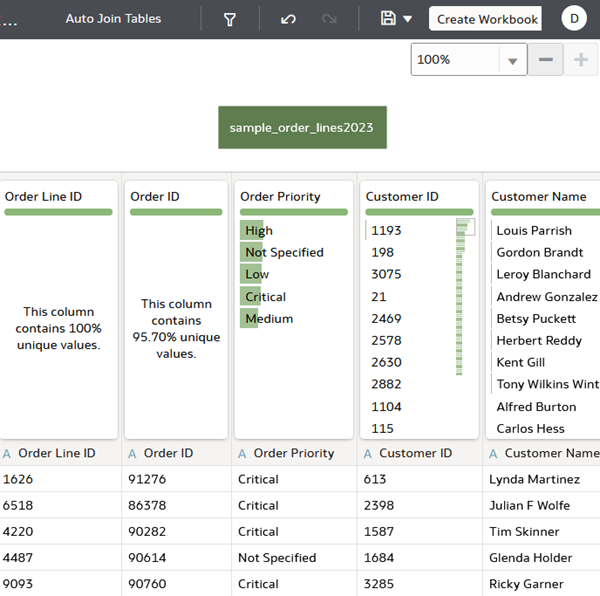
Task: Undo the last action
Action: coord(288,19)
